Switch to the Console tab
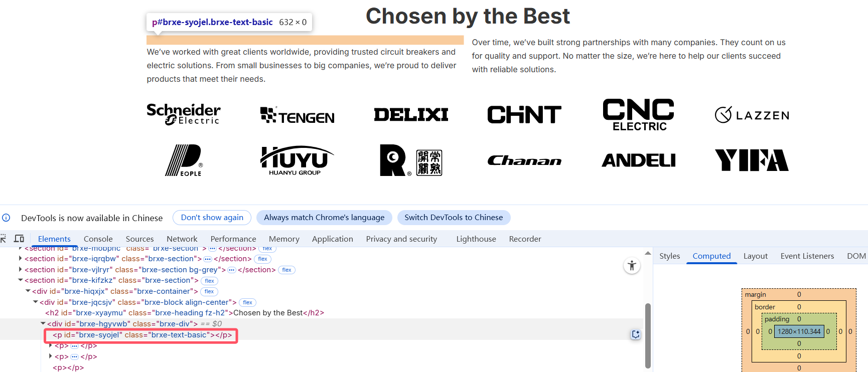The height and width of the screenshot is (372, 868). 98,239
